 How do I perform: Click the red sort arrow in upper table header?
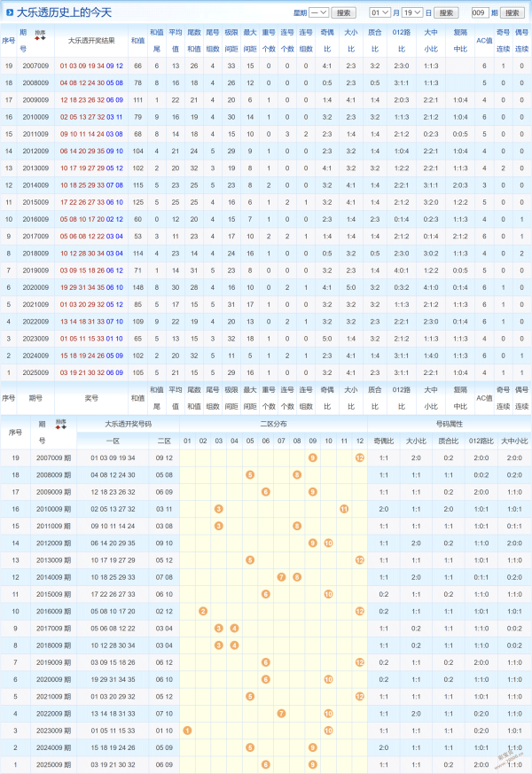click(x=36, y=38)
